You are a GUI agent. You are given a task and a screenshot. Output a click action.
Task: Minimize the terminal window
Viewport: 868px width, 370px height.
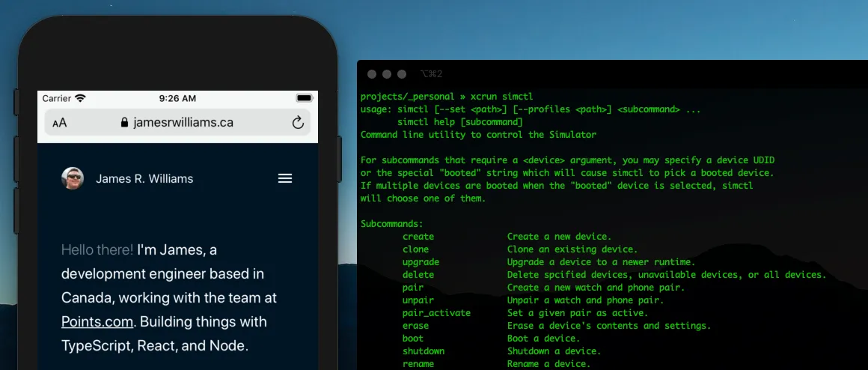pos(387,74)
